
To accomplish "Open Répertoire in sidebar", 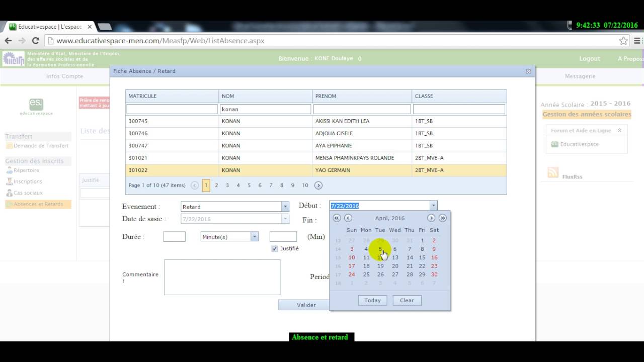I will (26, 170).
